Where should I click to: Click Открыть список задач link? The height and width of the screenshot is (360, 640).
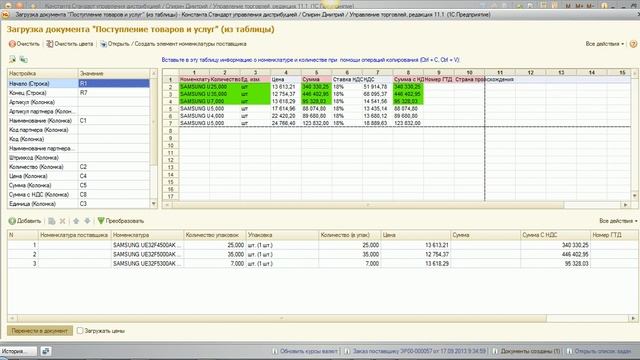(599, 351)
